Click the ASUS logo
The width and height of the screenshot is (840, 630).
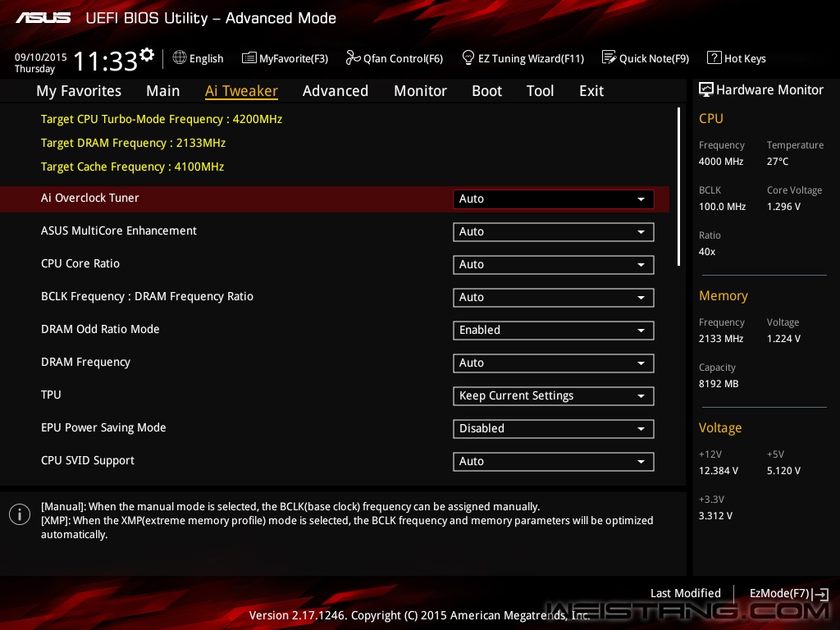43,18
